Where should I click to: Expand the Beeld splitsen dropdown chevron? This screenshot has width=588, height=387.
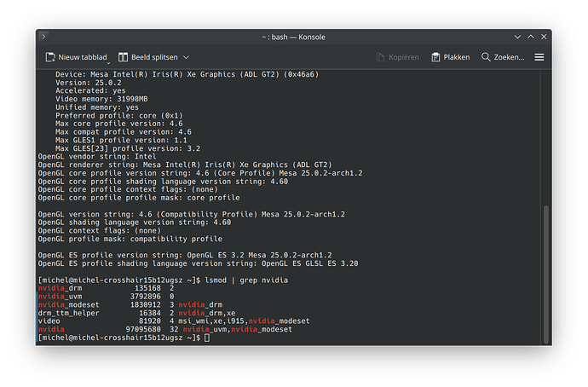(x=186, y=57)
